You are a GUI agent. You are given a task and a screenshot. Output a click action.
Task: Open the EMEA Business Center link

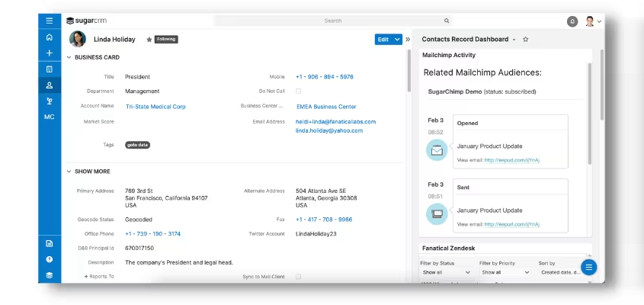[x=326, y=107]
